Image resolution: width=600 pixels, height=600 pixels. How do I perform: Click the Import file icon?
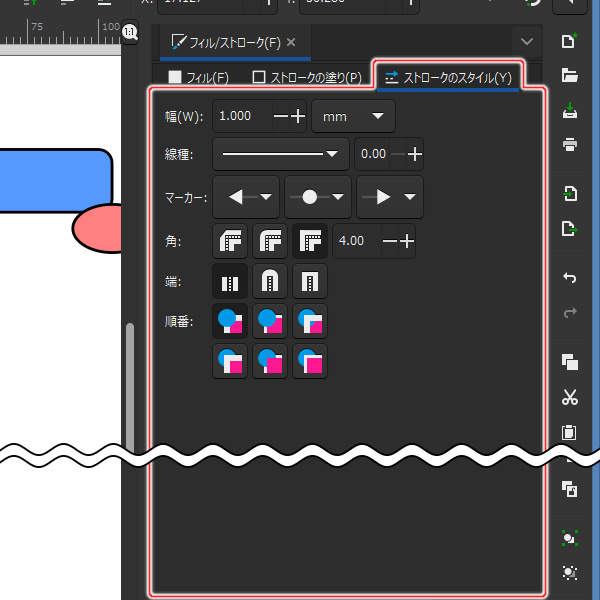[570, 193]
